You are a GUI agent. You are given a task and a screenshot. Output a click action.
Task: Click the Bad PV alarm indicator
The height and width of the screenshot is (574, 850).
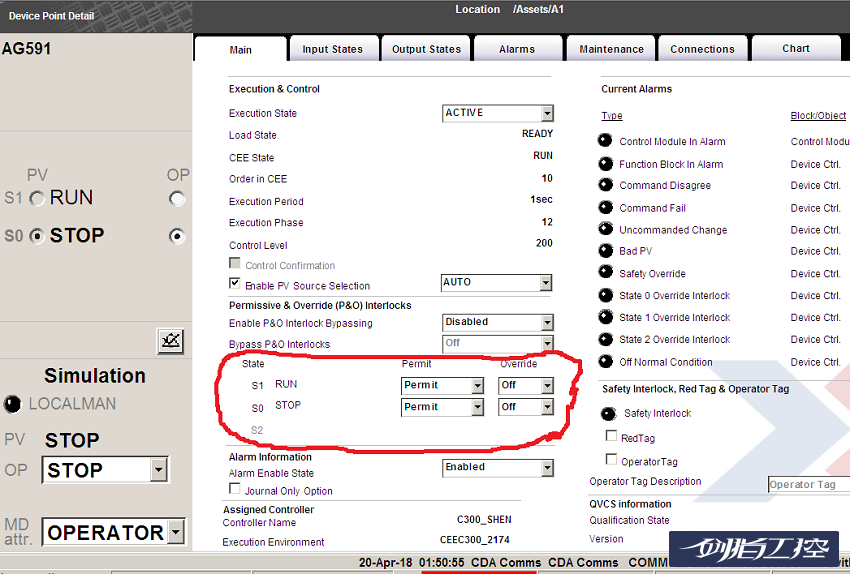point(605,251)
